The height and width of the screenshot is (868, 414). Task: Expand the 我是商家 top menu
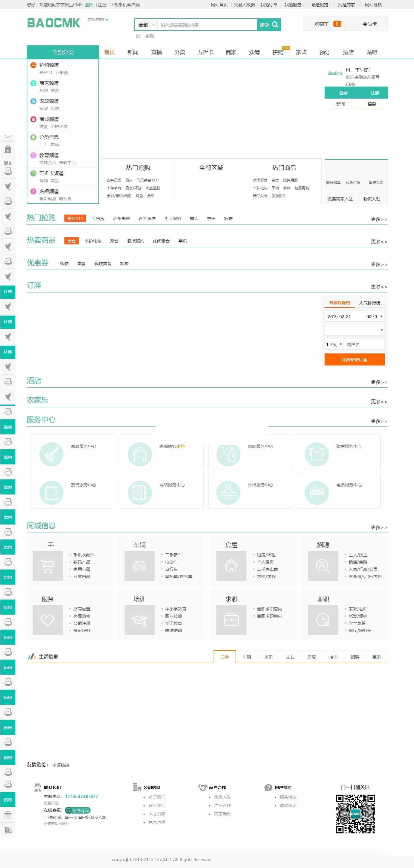coord(348,5)
